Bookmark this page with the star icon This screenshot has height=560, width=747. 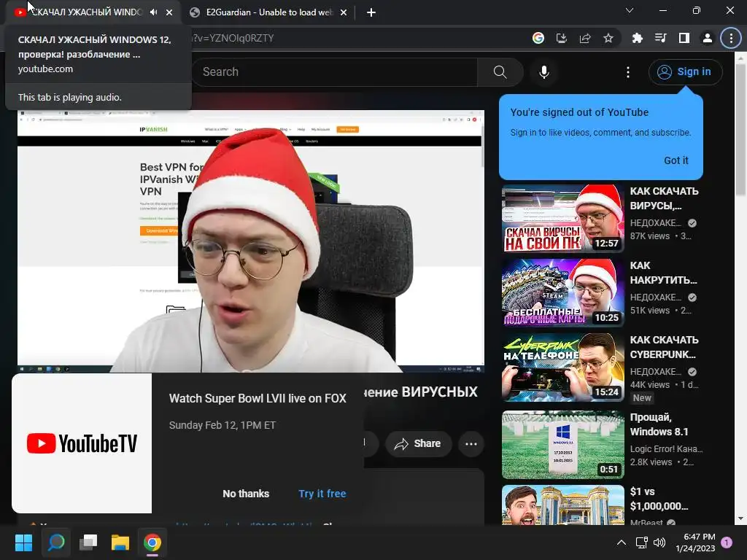click(608, 38)
